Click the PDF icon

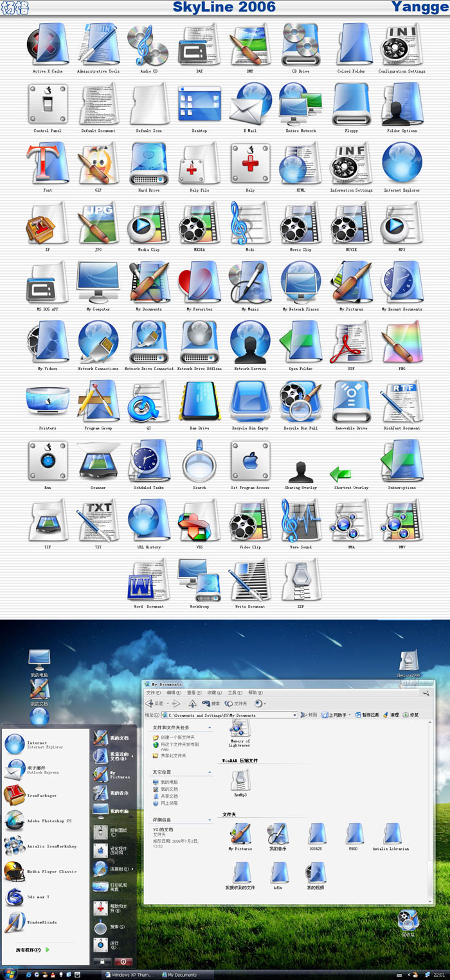(x=351, y=342)
